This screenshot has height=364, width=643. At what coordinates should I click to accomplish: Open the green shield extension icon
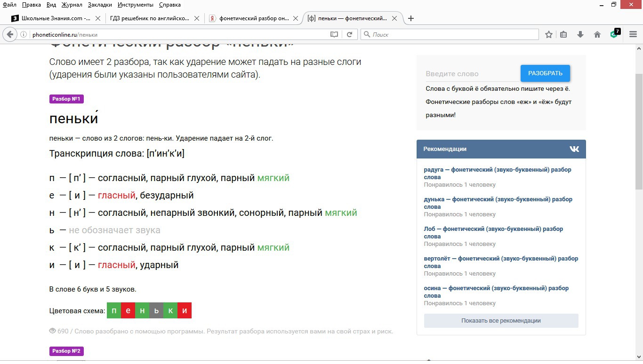(614, 34)
